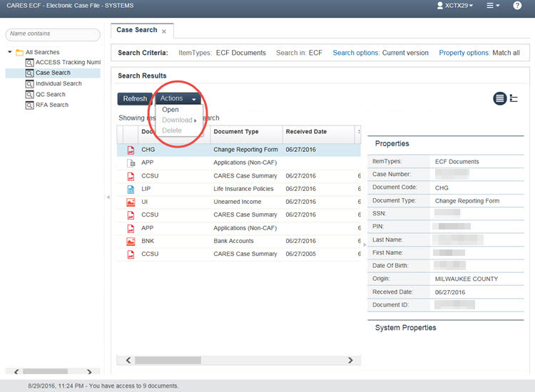Click the QC Search magnifier icon

[x=29, y=94]
